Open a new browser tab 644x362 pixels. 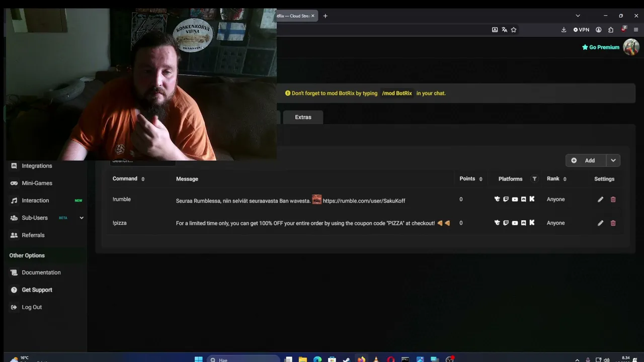point(325,16)
